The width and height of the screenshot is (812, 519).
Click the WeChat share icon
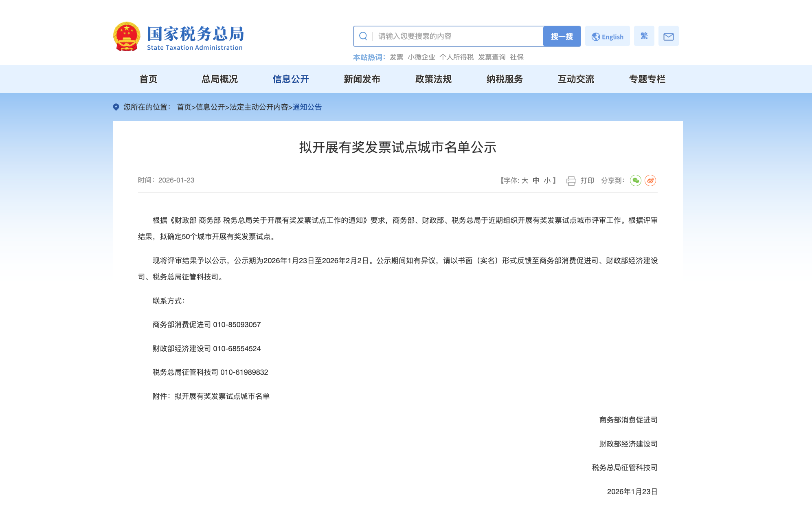(x=636, y=180)
